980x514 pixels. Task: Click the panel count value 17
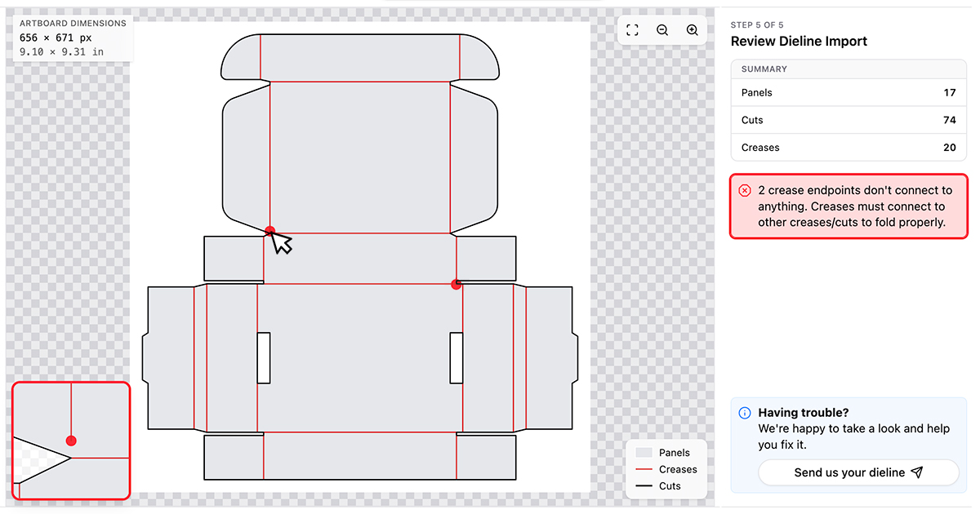950,92
